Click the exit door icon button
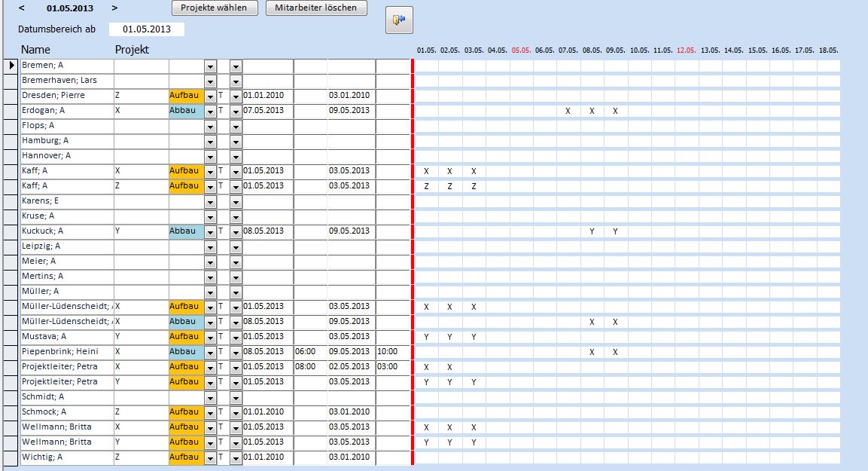Screen dimensions: 868x471 click(399, 20)
